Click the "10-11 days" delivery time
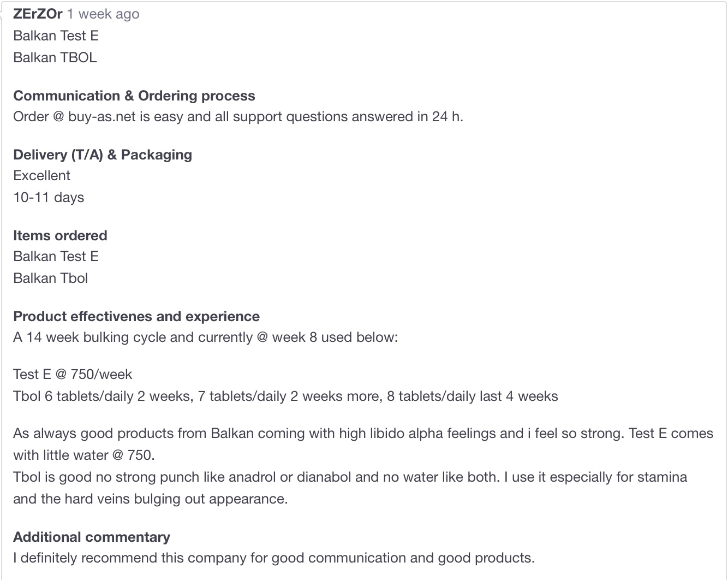Viewport: 728px width, 580px height. [49, 198]
